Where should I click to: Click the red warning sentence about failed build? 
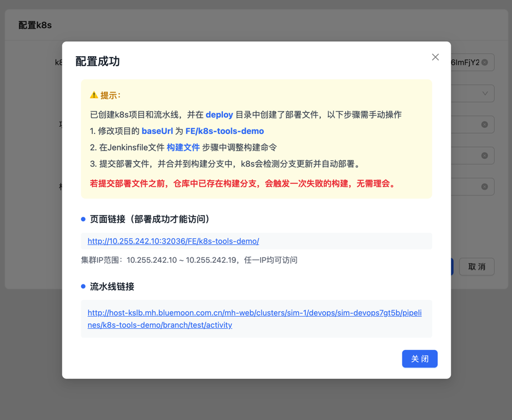click(243, 183)
